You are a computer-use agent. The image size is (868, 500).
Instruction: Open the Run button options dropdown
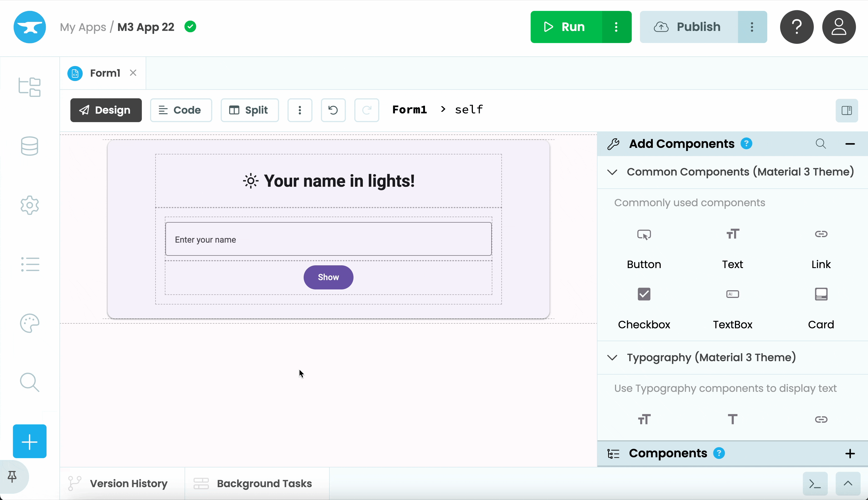point(616,27)
